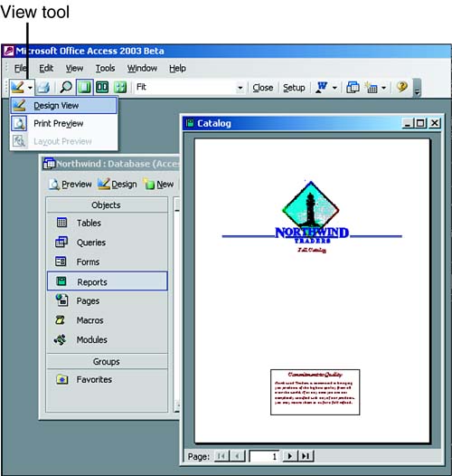Choose Print Preview from dropdown

click(x=63, y=123)
